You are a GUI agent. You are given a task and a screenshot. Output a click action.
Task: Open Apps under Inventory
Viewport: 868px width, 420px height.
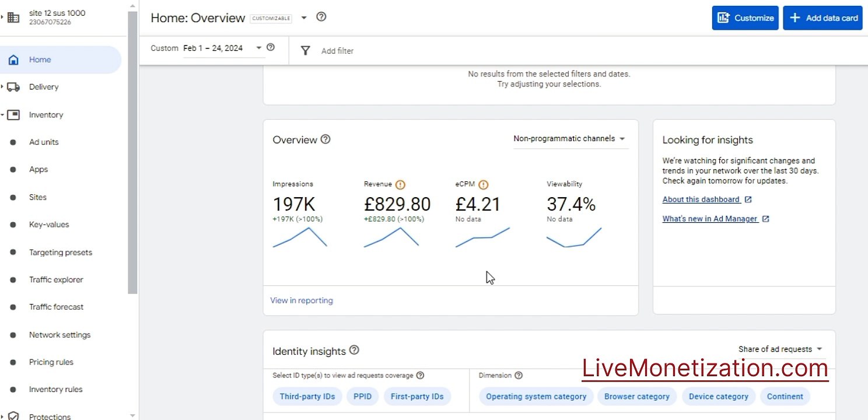pos(38,170)
